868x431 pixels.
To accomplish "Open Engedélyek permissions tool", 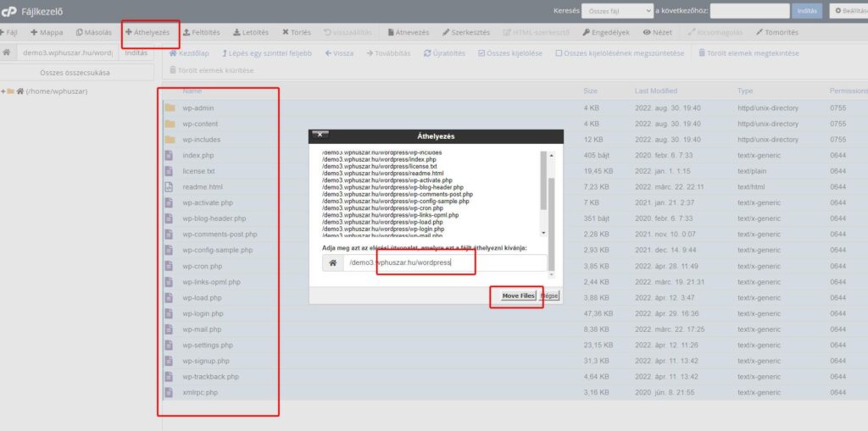I will point(586,33).
